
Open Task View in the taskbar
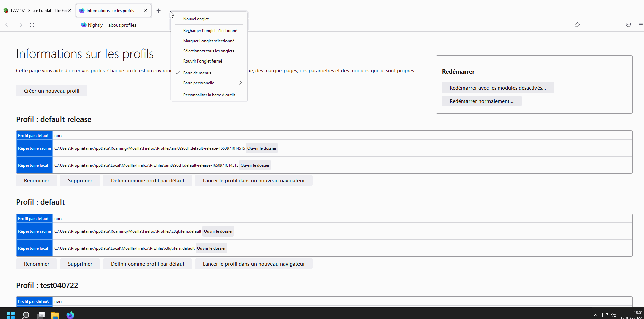[x=41, y=315]
